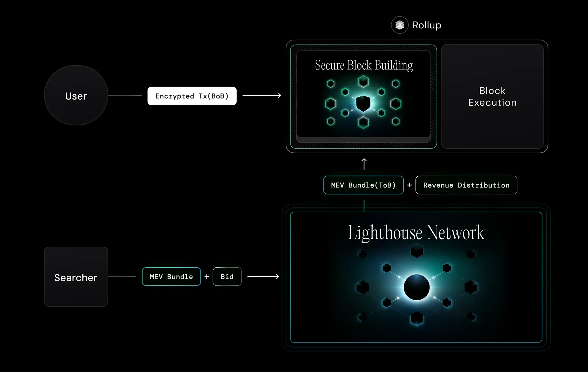Click the Secure Block Building title

coord(363,65)
